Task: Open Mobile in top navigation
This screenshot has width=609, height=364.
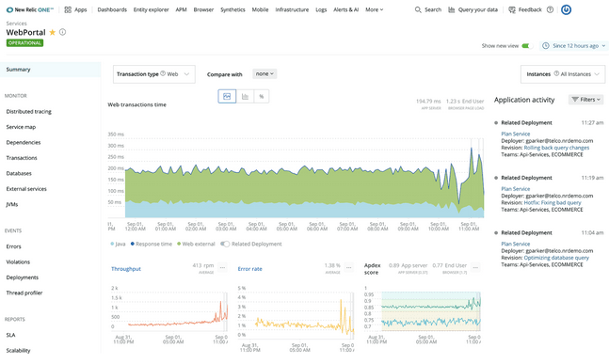Action: (260, 9)
